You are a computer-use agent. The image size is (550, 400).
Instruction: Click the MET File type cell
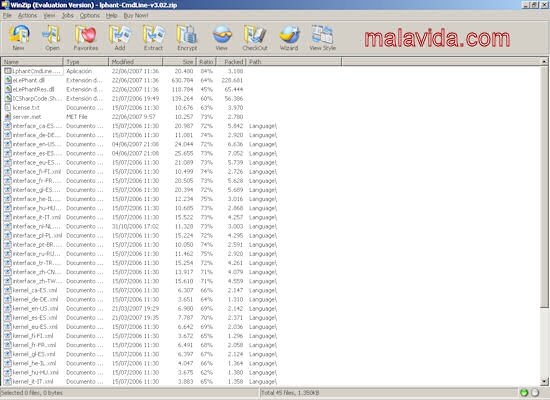[x=77, y=116]
